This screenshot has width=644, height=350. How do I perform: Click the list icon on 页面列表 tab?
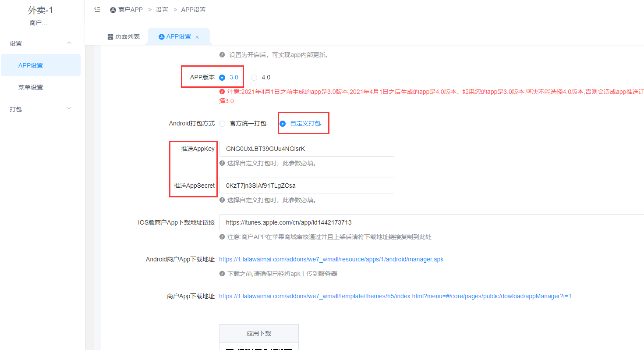pos(110,37)
